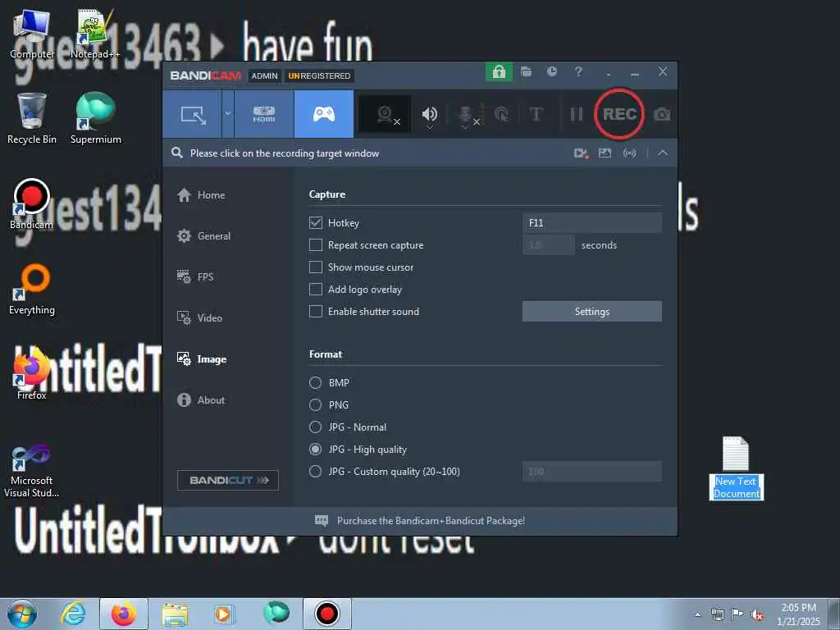The width and height of the screenshot is (840, 630).
Task: Select JPG - High quality format
Action: (x=316, y=449)
